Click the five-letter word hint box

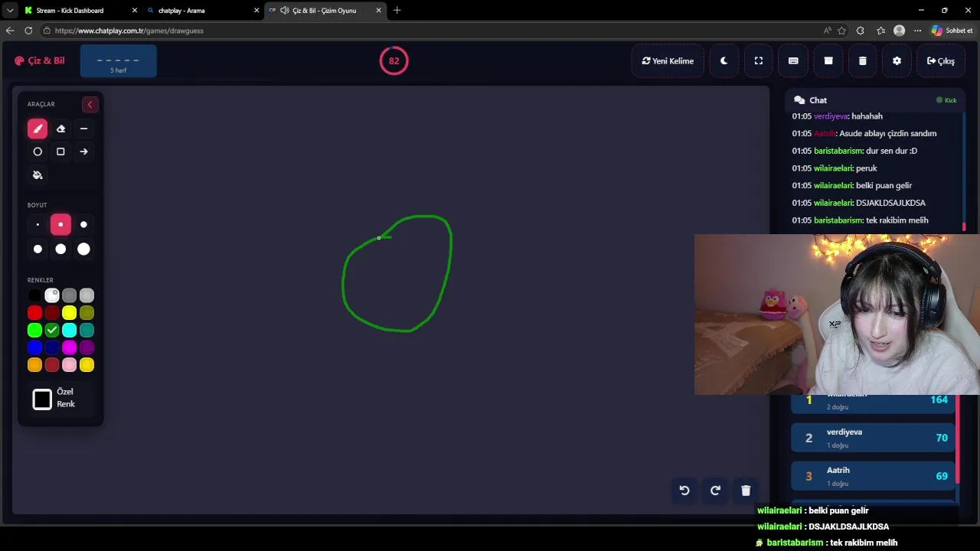[118, 61]
